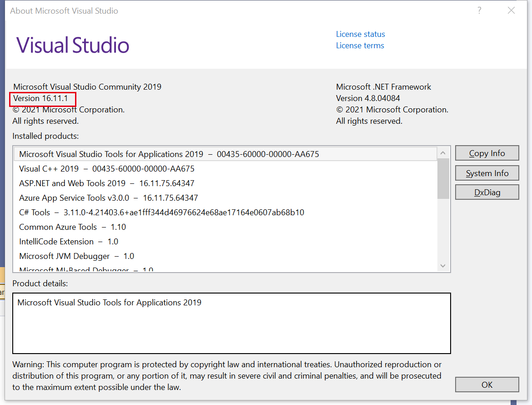Launch DxDiag from the dialog
532x405 pixels.
[487, 192]
